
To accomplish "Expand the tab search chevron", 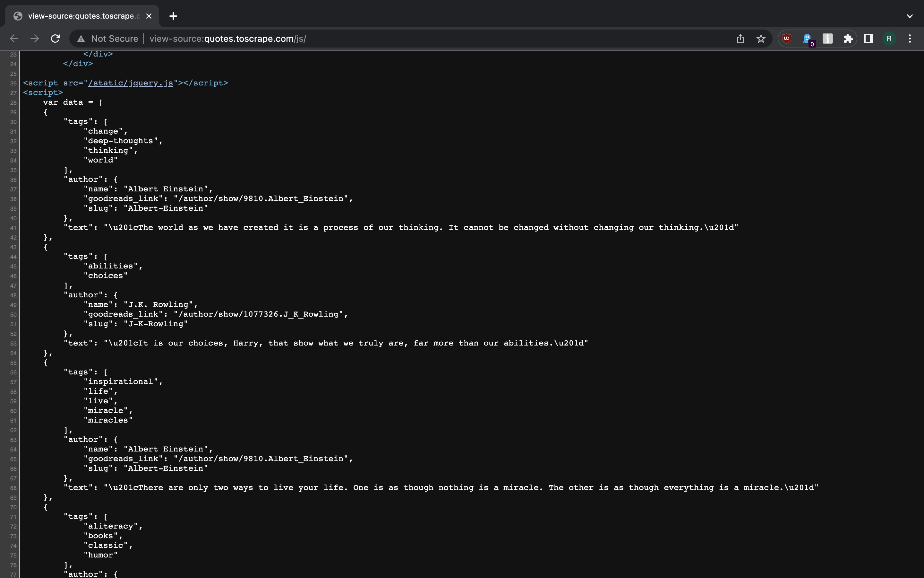I will 910,16.
